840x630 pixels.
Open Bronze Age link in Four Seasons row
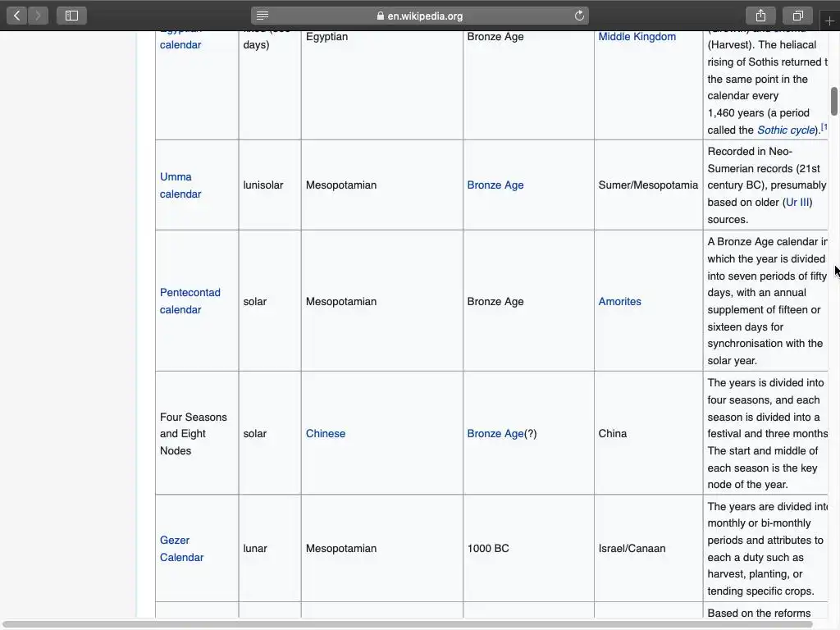(495, 433)
